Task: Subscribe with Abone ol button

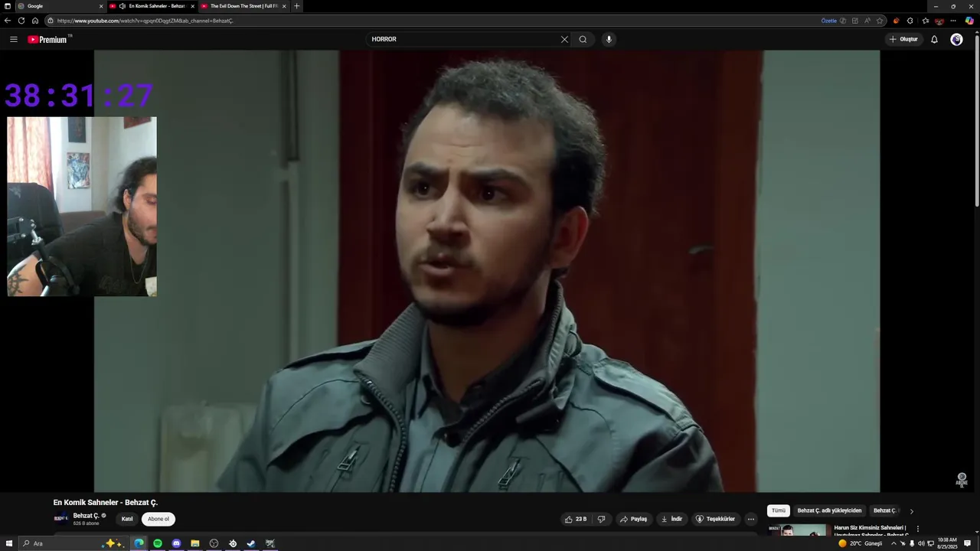Action: click(x=158, y=519)
